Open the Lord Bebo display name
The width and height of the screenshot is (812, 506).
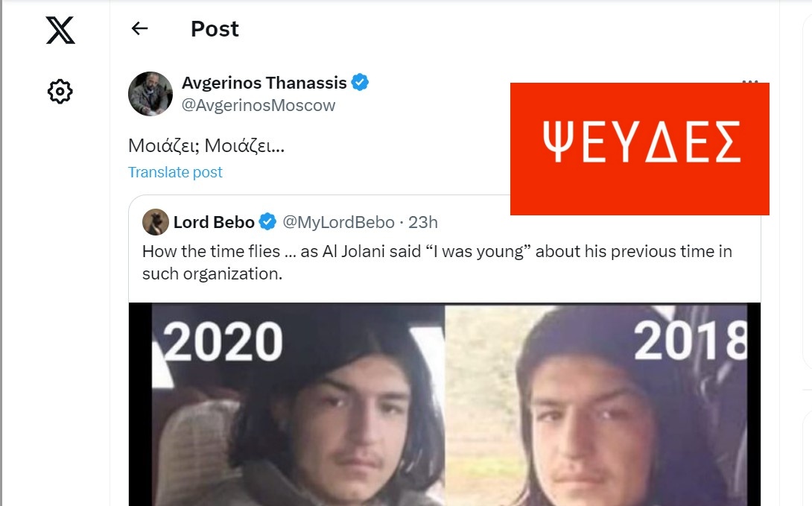click(214, 222)
